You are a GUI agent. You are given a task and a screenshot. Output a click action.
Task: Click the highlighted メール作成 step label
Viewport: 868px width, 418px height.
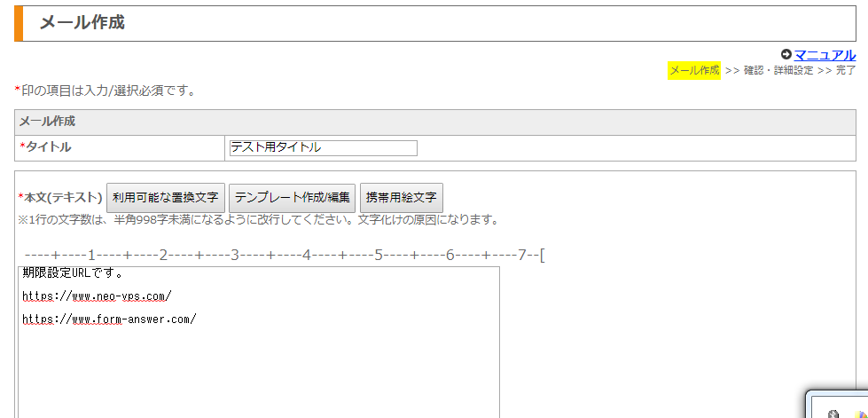point(694,70)
